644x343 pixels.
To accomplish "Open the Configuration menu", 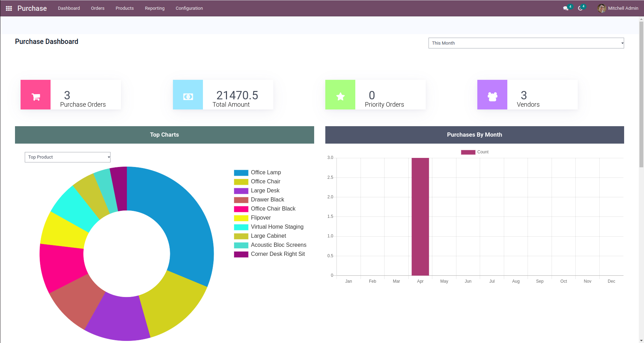I will (189, 8).
